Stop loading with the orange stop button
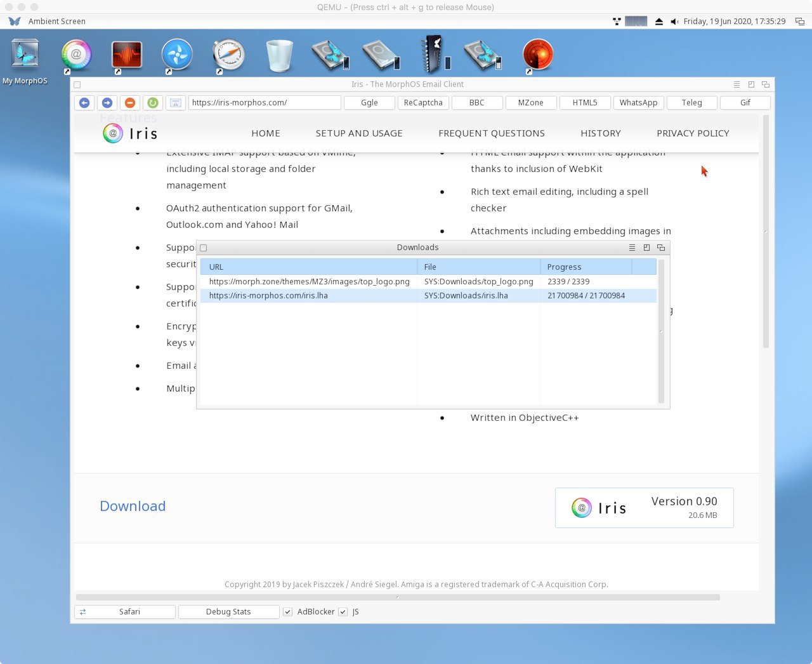Viewport: 812px width, 664px height. [130, 102]
